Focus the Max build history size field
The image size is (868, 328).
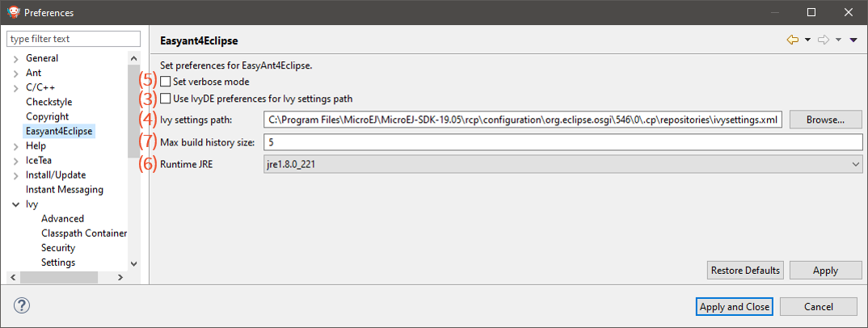click(563, 142)
